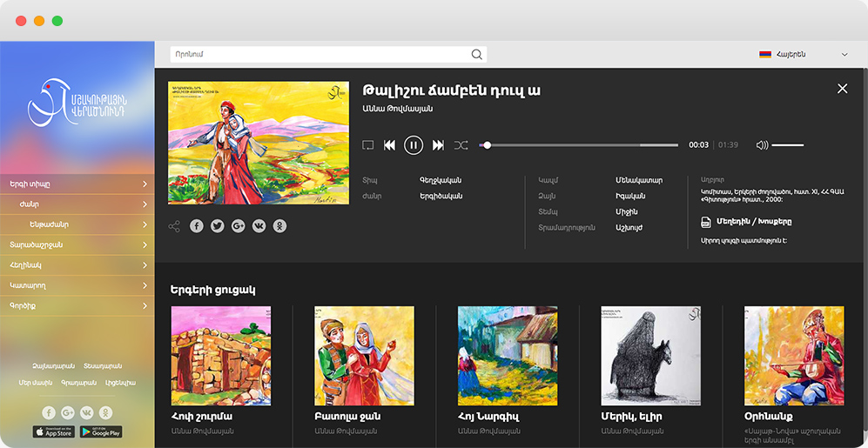Click the site logo in the sidebar
Screen dimensions: 868x448
[77, 103]
